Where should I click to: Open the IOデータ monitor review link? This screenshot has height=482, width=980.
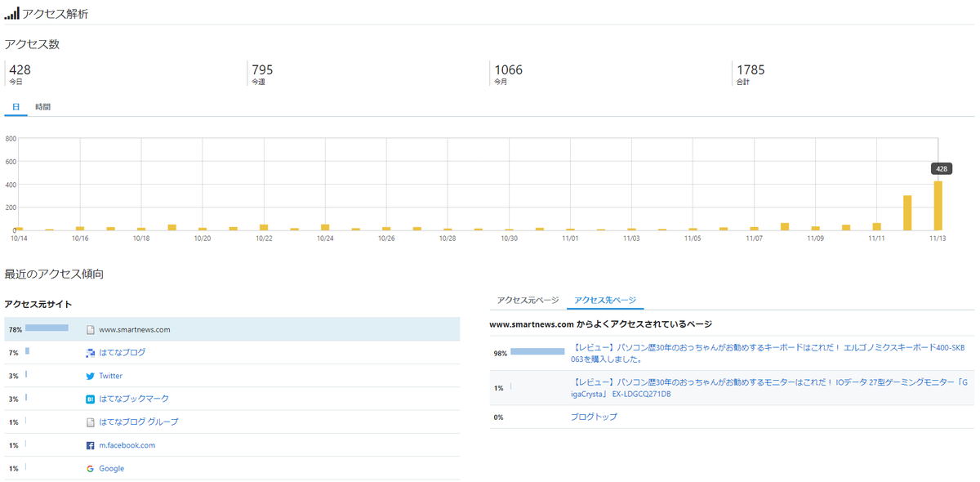pos(768,388)
